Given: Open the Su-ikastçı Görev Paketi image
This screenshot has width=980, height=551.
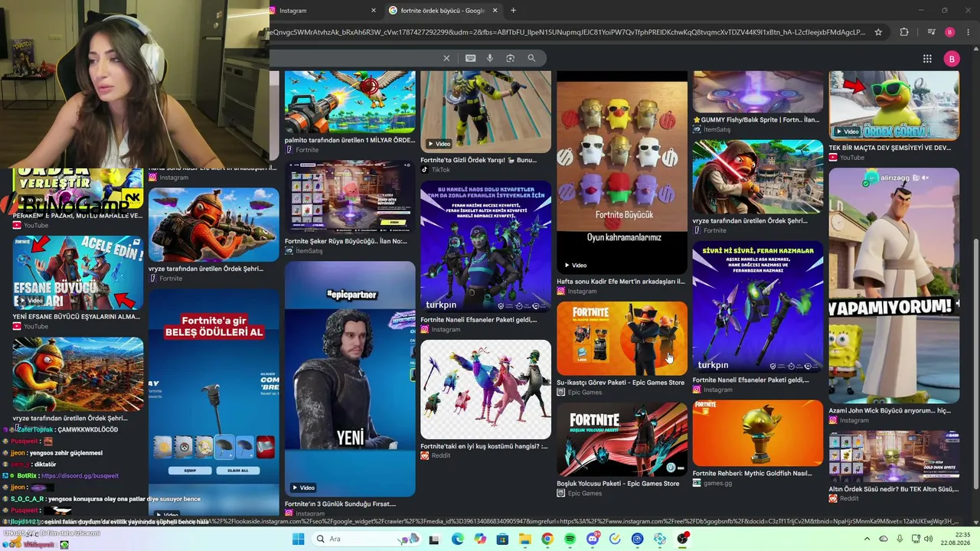Looking at the screenshot, I should click(x=622, y=338).
